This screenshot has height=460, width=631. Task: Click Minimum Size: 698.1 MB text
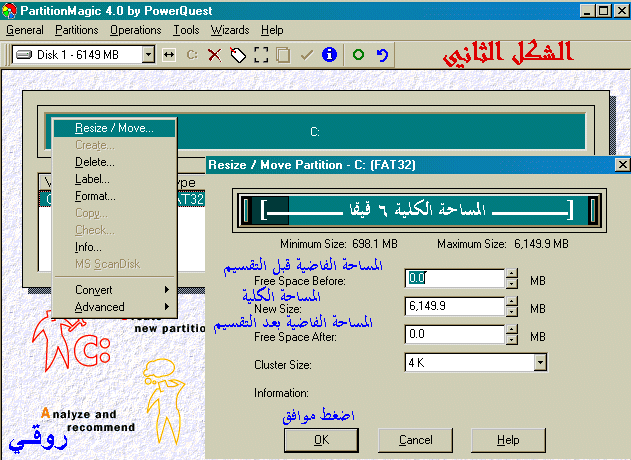(x=339, y=244)
